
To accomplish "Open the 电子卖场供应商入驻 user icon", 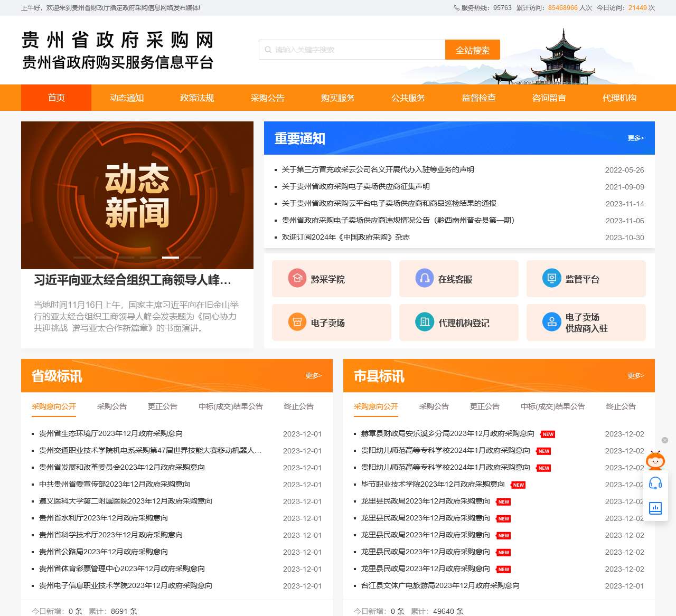I will pyautogui.click(x=552, y=322).
